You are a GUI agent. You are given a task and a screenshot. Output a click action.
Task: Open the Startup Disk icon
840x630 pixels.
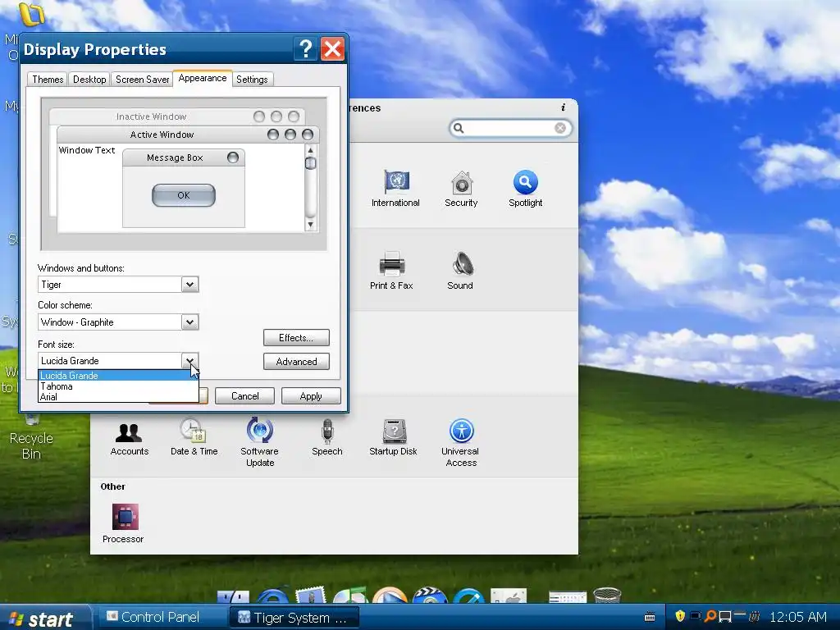(x=395, y=431)
